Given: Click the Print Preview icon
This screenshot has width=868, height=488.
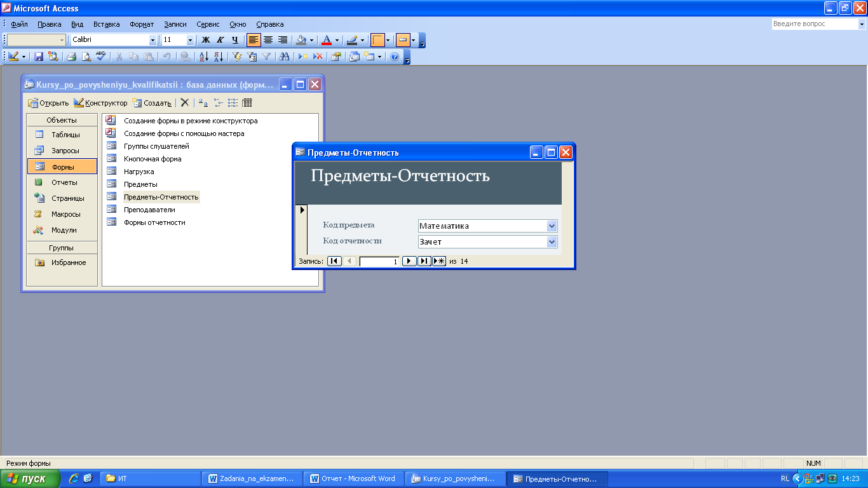Looking at the screenshot, I should pyautogui.click(x=86, y=57).
